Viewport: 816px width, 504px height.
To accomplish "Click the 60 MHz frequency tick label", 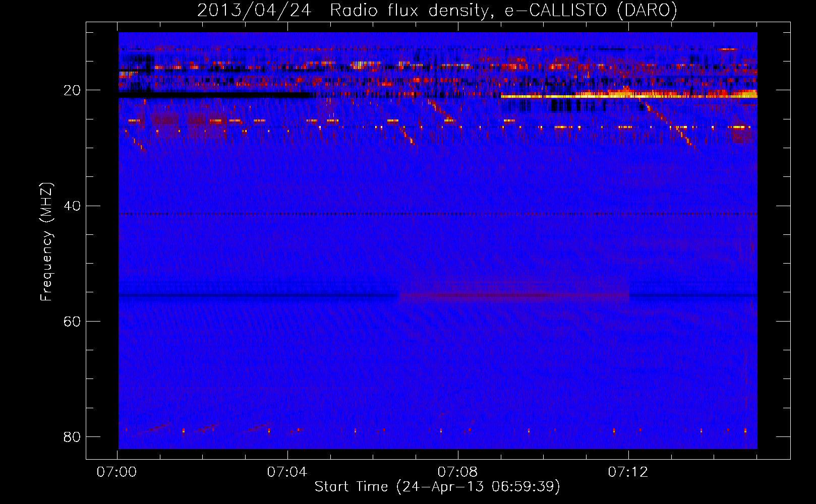I will pyautogui.click(x=72, y=322).
